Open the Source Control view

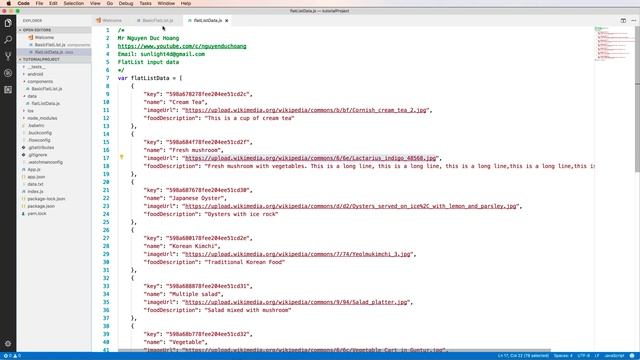coord(8,56)
